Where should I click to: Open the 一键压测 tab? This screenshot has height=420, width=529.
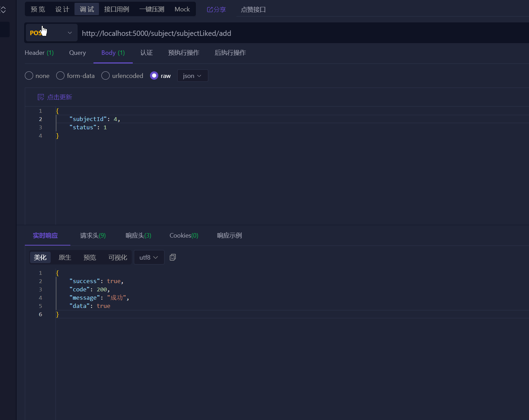tap(152, 9)
